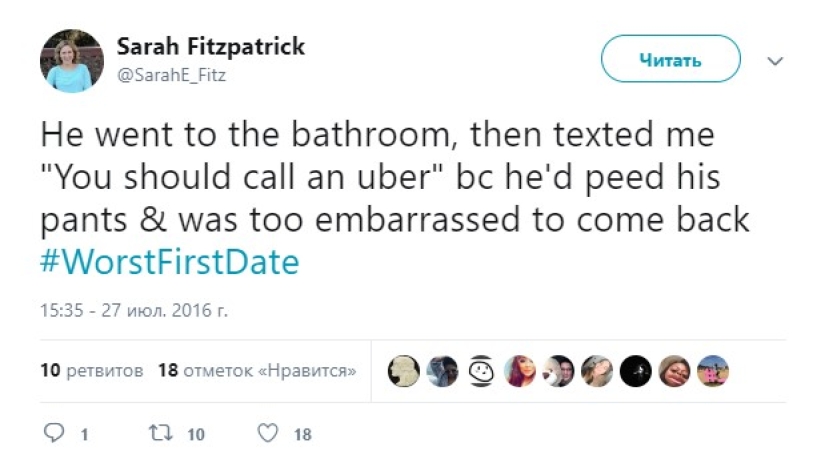Open the solid black liker avatar
The width and height of the screenshot is (825, 467).
[635, 371]
